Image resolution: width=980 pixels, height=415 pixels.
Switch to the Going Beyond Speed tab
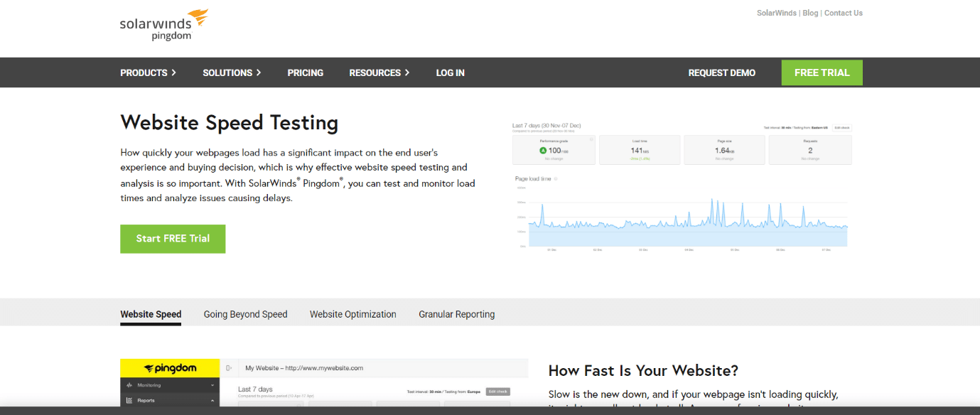pyautogui.click(x=245, y=314)
